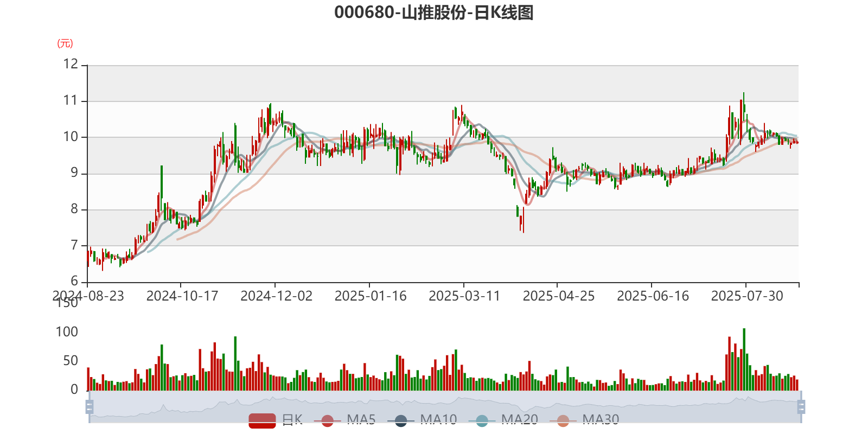The width and height of the screenshot is (868, 434).
Task: Click the 2025-04-25 date axis label
Action: click(x=559, y=296)
